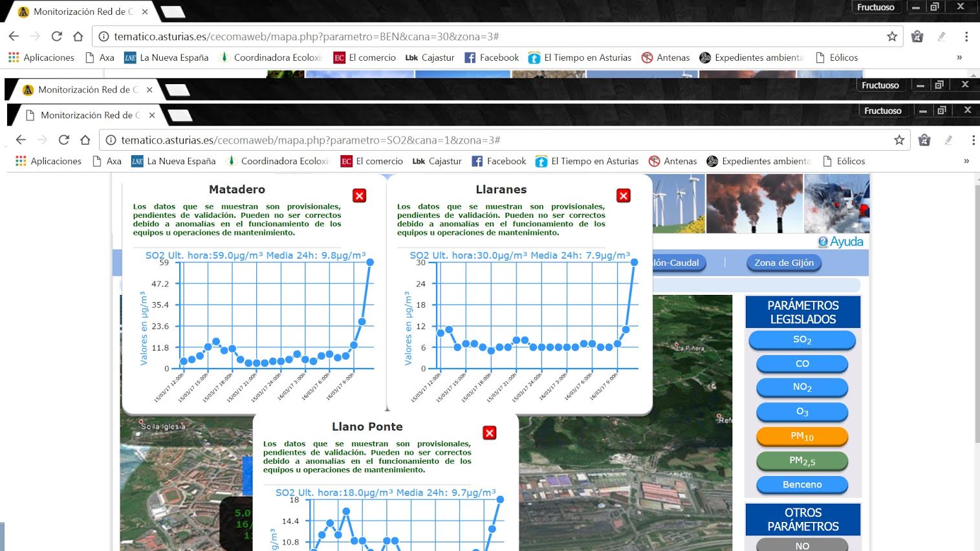Click the last data point on Matadero chart
Viewport: 980px width, 551px height.
[x=370, y=262]
